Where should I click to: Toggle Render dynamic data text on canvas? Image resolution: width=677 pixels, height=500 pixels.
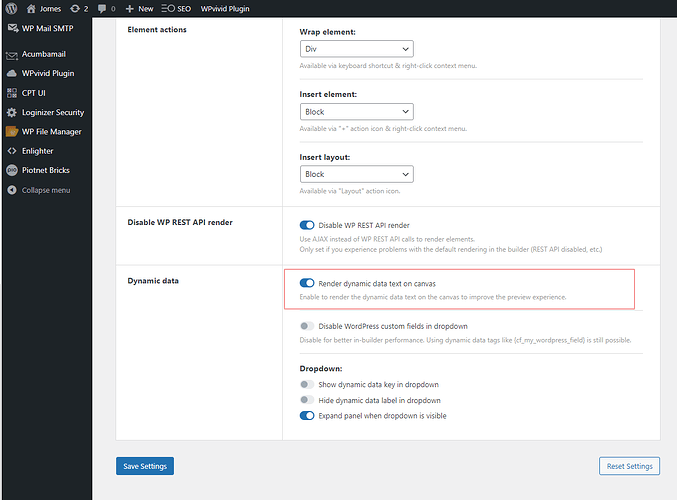[x=307, y=283]
